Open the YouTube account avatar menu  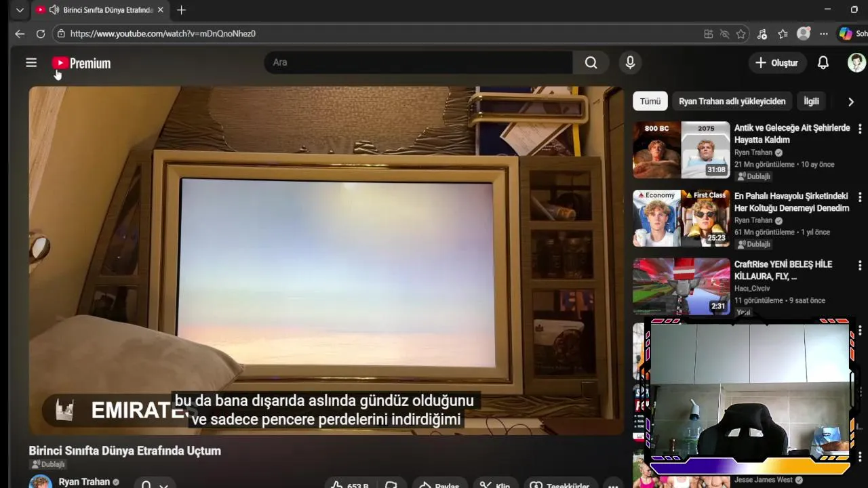tap(856, 63)
